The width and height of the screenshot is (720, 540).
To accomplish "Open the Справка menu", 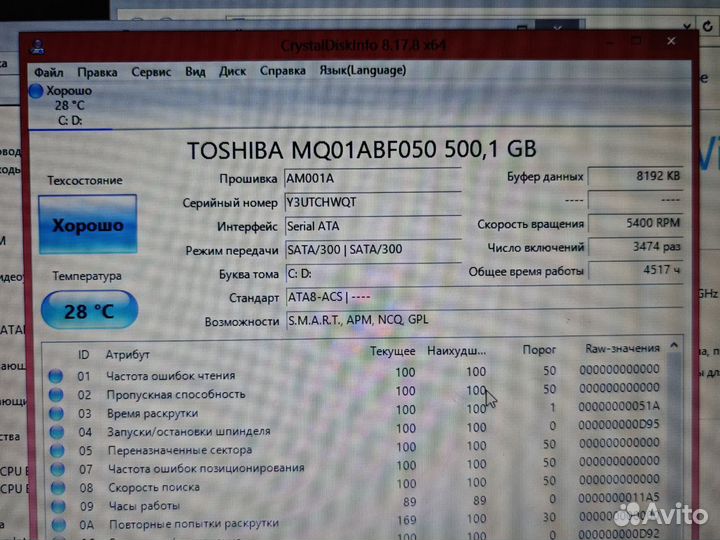I will coord(282,71).
